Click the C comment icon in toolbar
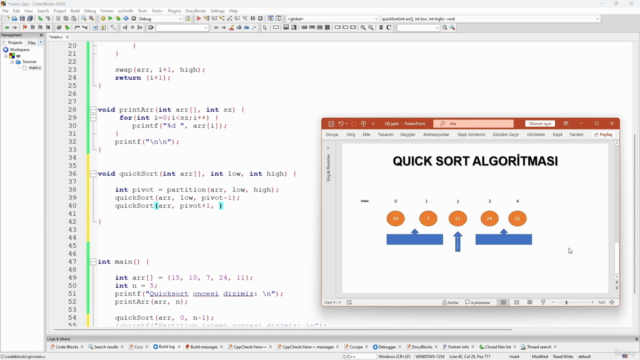Screen dimensions: 640x360 [389, 27]
